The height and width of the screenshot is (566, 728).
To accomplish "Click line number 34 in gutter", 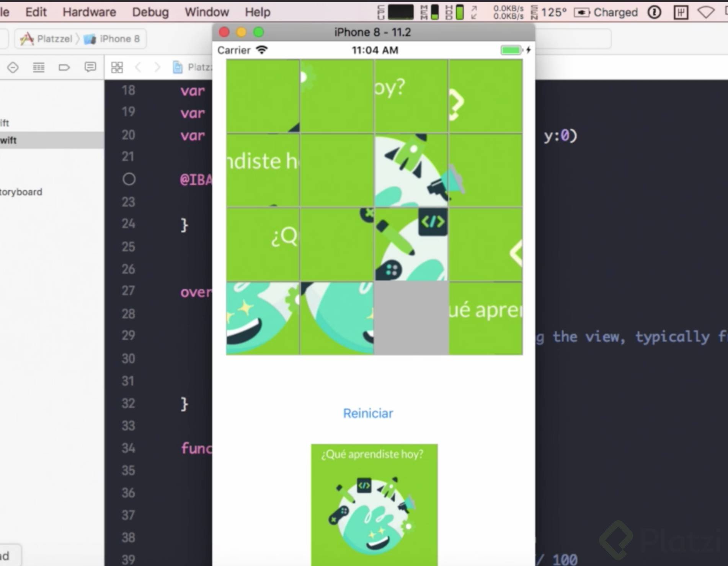I will pyautogui.click(x=128, y=448).
